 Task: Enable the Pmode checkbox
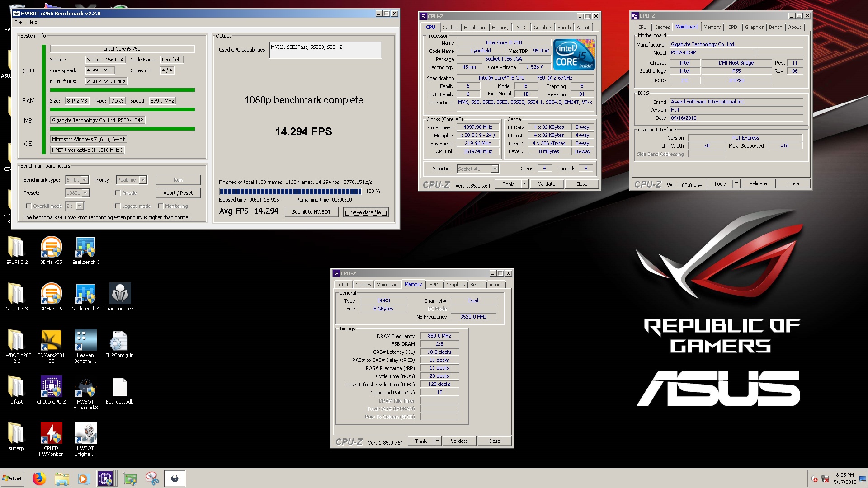click(x=118, y=193)
